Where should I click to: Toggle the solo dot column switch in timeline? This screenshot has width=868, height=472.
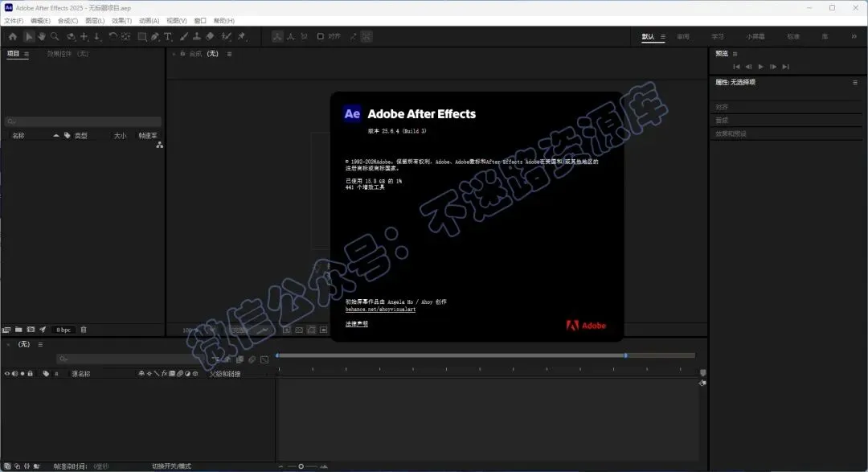pos(23,374)
